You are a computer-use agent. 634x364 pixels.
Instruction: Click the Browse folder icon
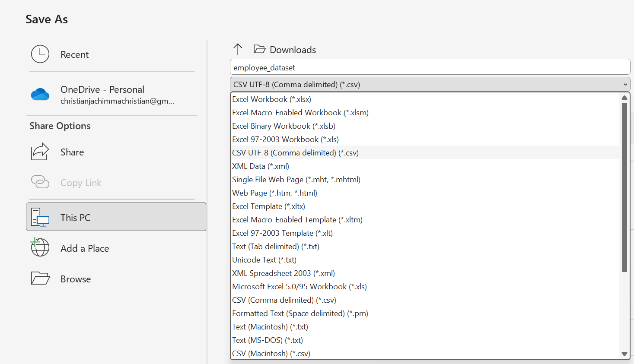click(x=40, y=279)
